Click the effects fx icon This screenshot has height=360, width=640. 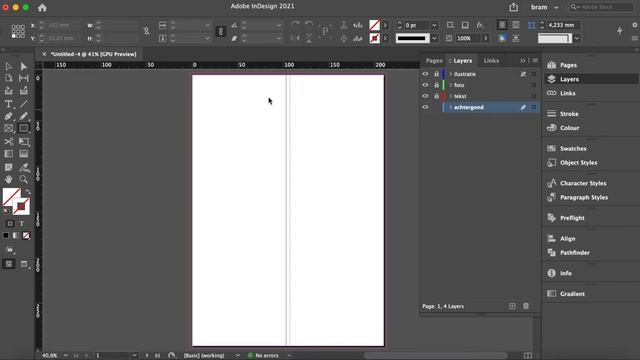(480, 25)
